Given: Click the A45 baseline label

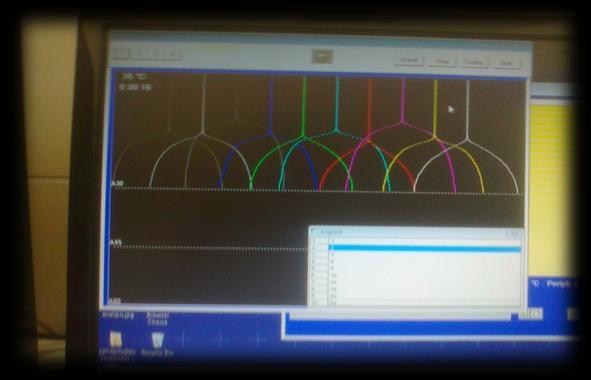Looking at the screenshot, I should [x=116, y=242].
